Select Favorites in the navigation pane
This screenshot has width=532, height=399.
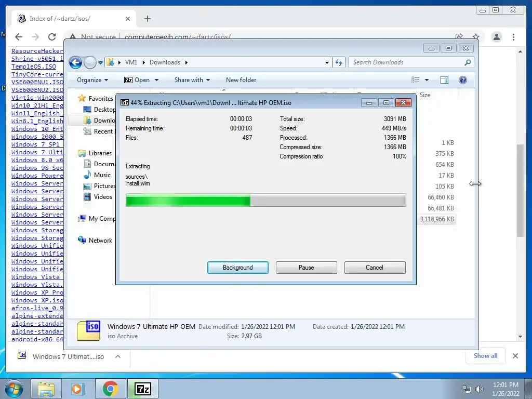pyautogui.click(x=101, y=99)
